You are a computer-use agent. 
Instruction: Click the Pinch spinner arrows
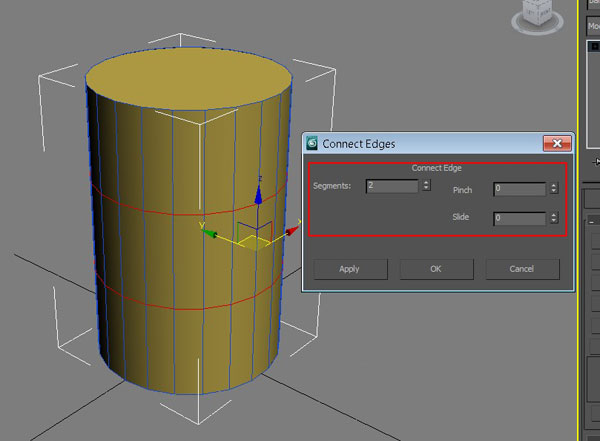[x=553, y=189]
